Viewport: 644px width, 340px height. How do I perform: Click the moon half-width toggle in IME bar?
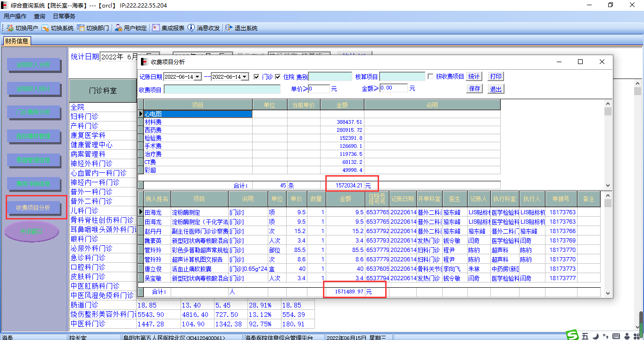595,336
